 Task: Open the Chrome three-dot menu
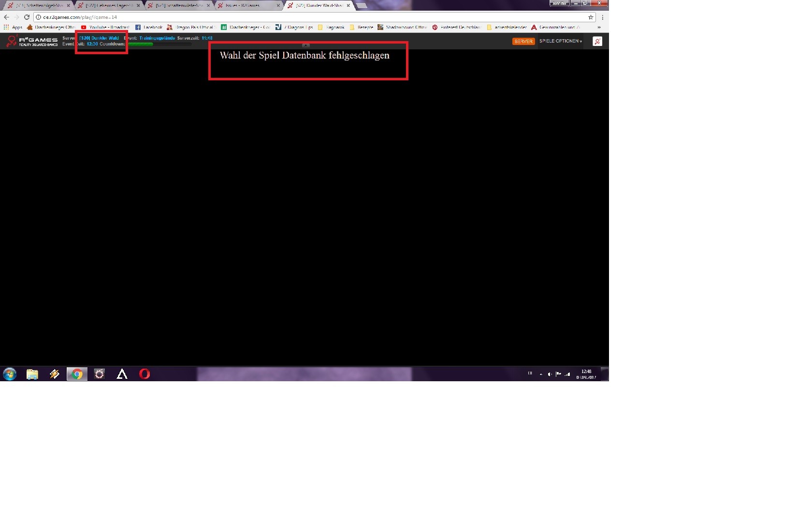(x=602, y=17)
